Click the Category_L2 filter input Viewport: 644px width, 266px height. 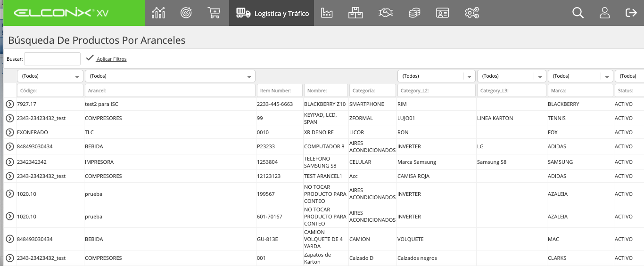tap(436, 90)
